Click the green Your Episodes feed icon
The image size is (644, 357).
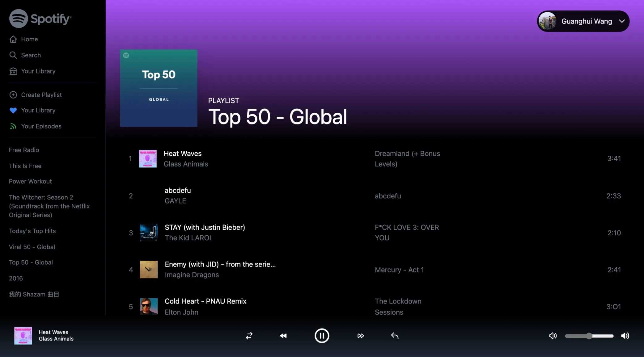(x=13, y=126)
